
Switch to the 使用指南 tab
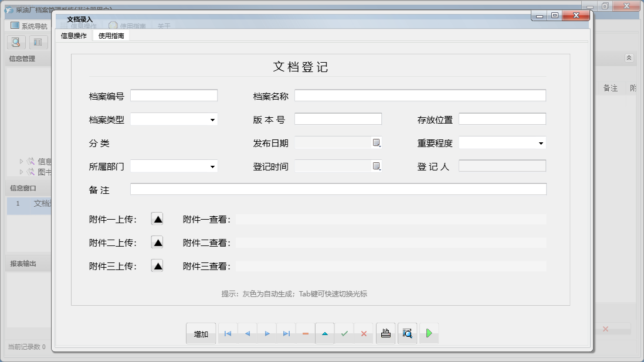tap(111, 35)
